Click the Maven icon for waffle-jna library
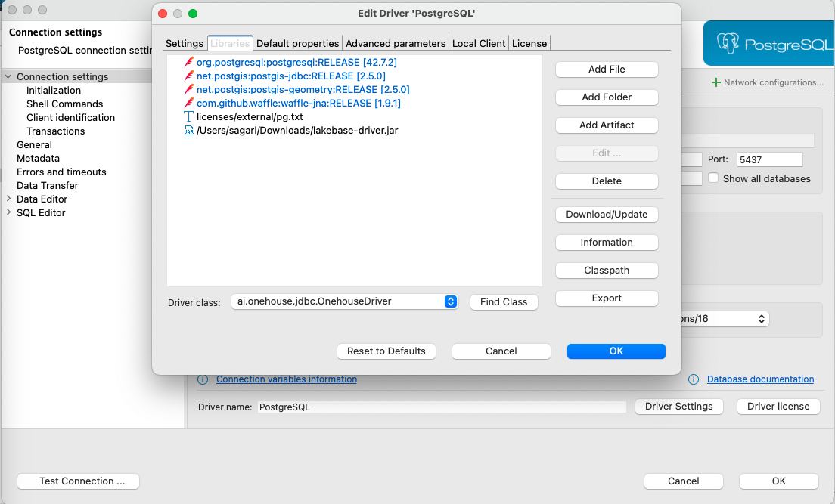835x504 pixels. (188, 103)
